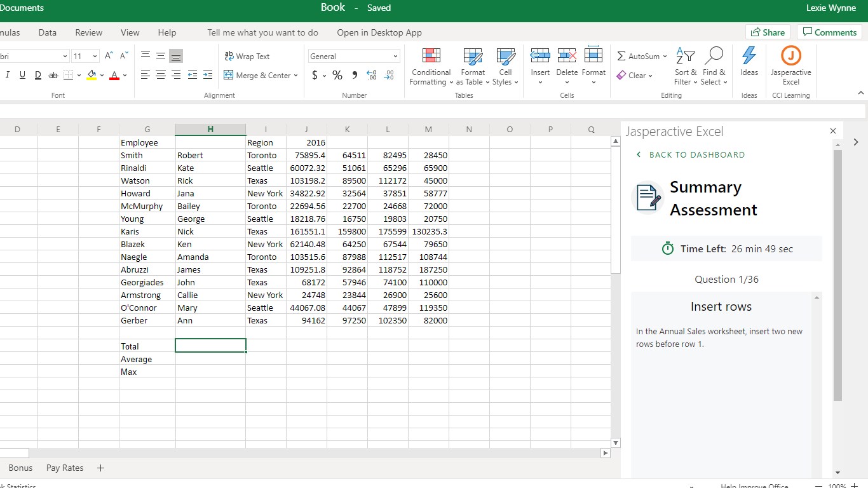Viewport: 868px width, 488px height.
Task: Click the Conditional Formatting icon
Action: click(x=431, y=57)
